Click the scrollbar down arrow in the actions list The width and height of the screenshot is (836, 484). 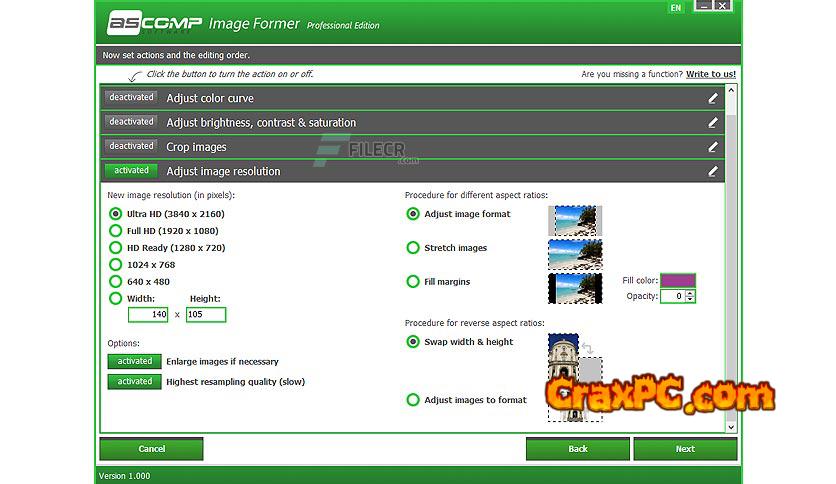pyautogui.click(x=731, y=427)
